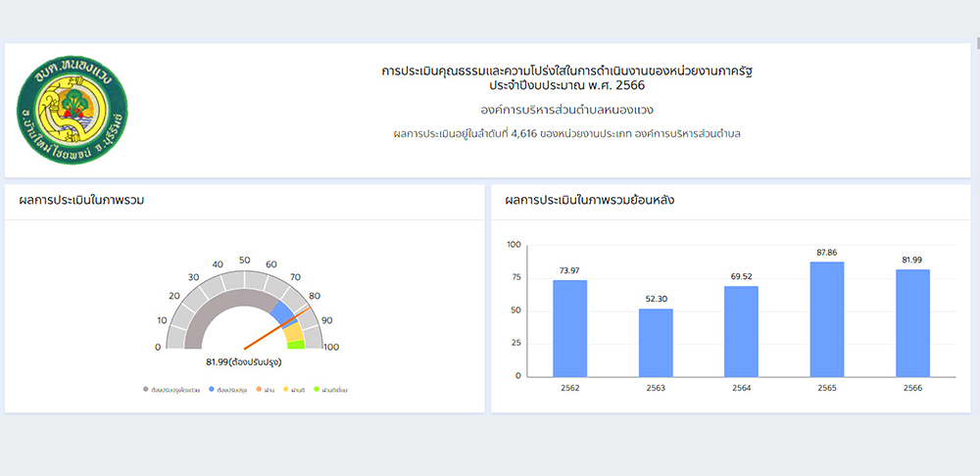Click the 2563 bar in history chart
Viewport: 980px width, 476px height.
tap(656, 343)
